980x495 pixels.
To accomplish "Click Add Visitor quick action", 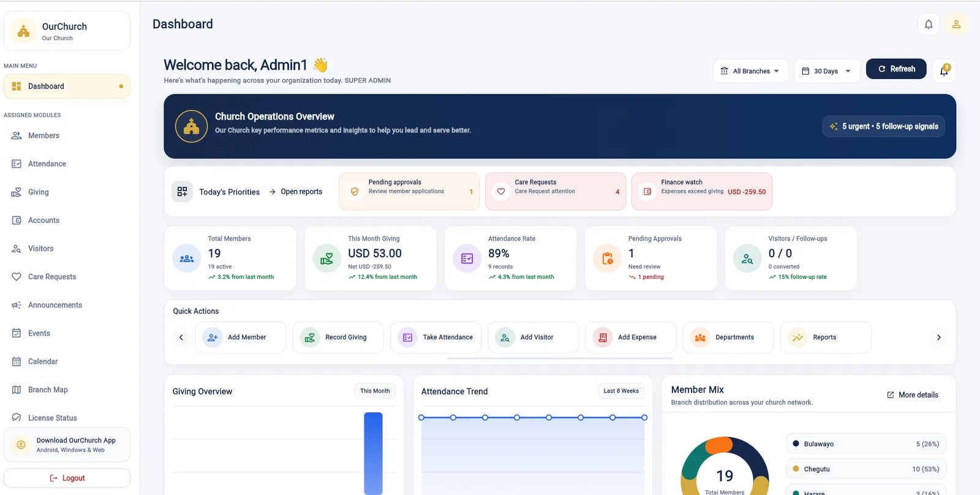I will (x=533, y=338).
